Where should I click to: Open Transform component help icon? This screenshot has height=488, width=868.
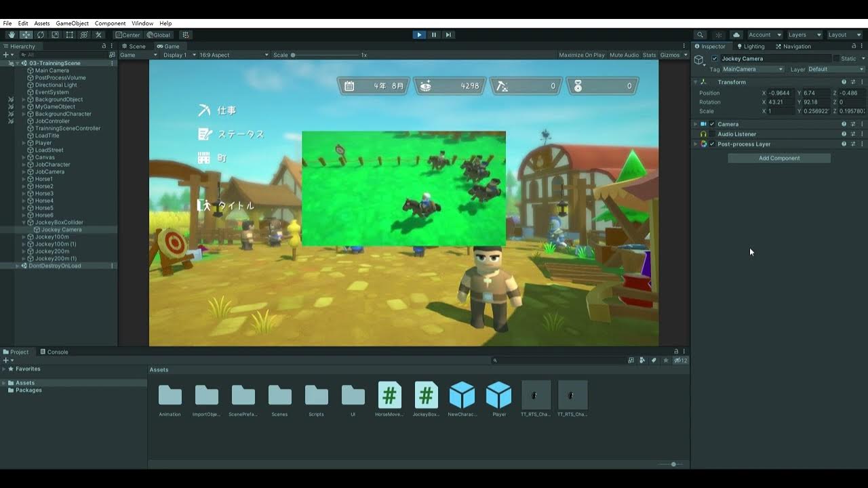point(844,82)
